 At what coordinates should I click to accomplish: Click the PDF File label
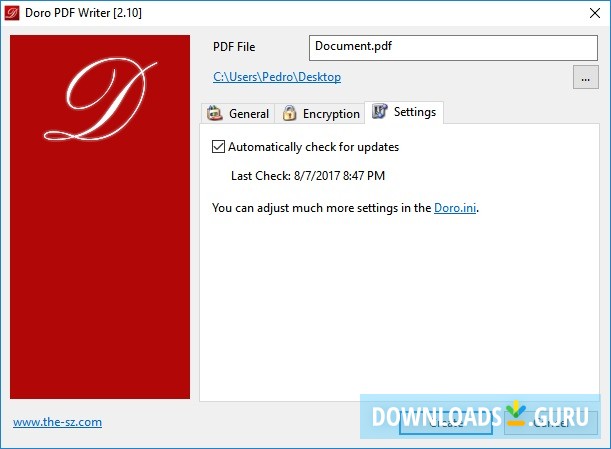234,47
